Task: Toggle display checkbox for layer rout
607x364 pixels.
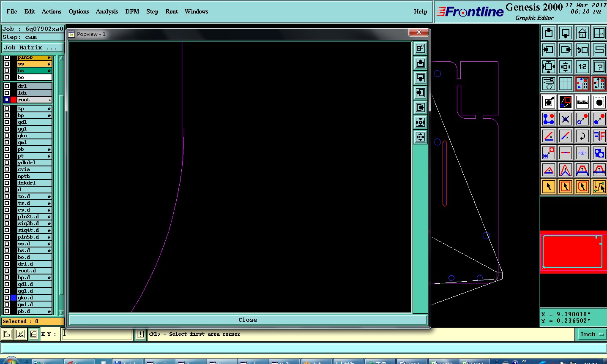Action: pos(7,100)
